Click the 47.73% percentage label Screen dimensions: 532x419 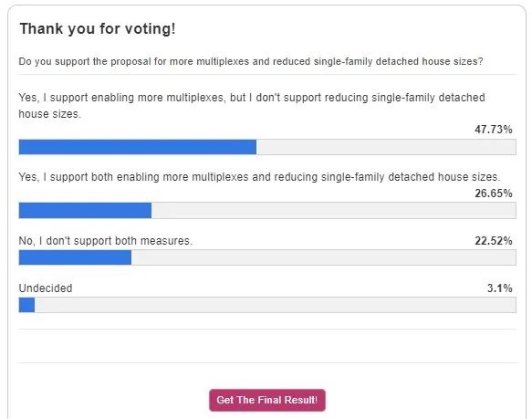[x=494, y=130]
